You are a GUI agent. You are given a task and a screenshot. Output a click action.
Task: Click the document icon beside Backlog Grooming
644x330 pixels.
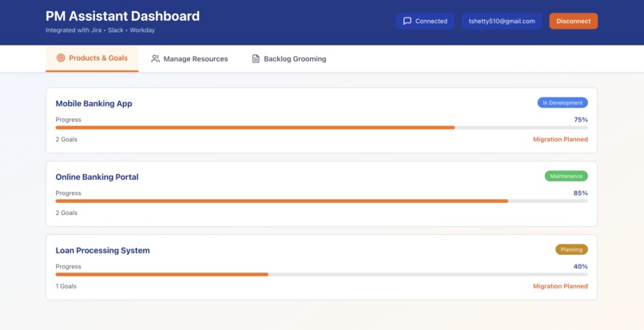click(x=256, y=59)
